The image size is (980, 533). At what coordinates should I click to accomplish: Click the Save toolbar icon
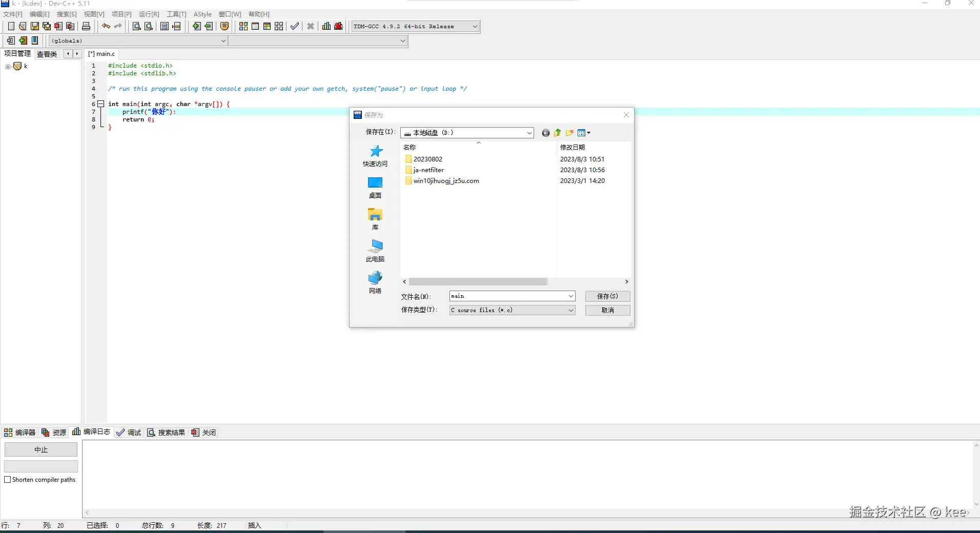[x=35, y=26]
